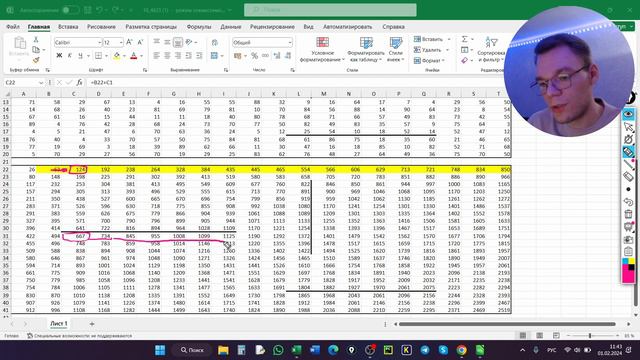Open font color dropdown arrow
The height and width of the screenshot is (360, 640).
(x=142, y=56)
